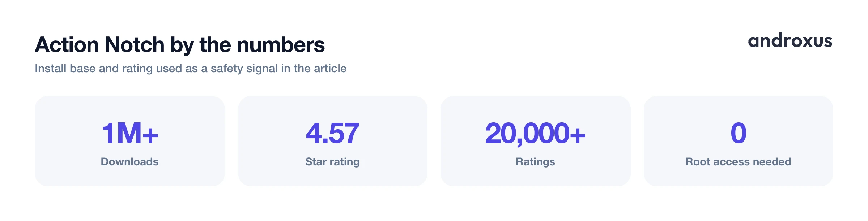Select the Star rating label
Viewport: 868px width, 221px height.
(x=332, y=162)
